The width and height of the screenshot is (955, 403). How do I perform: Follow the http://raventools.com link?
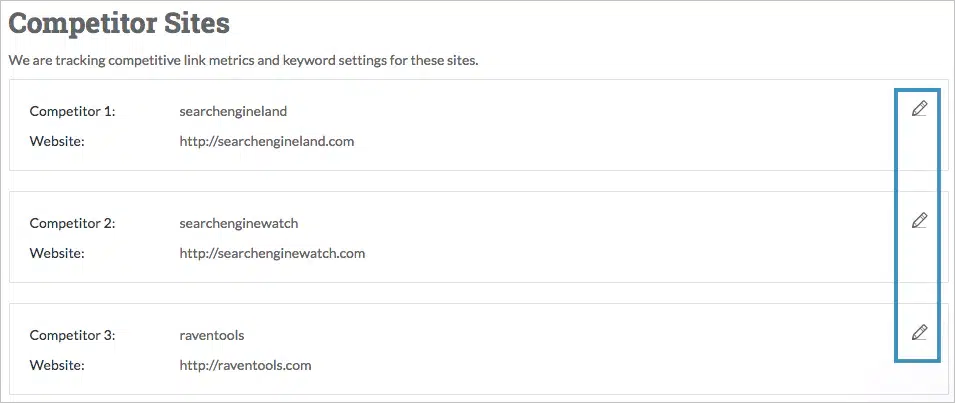(x=245, y=365)
